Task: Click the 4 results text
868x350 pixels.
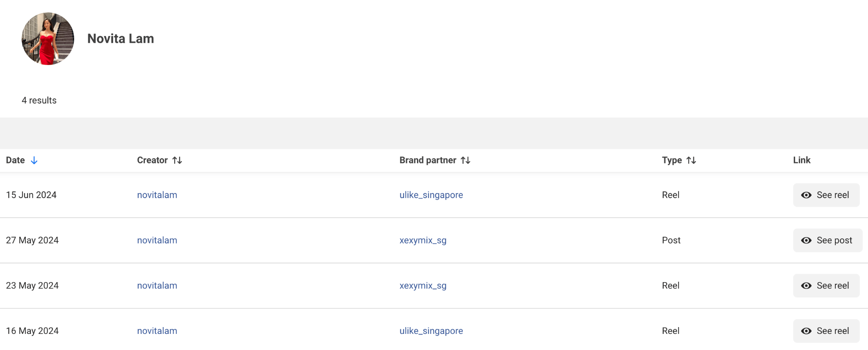Action: [x=39, y=101]
